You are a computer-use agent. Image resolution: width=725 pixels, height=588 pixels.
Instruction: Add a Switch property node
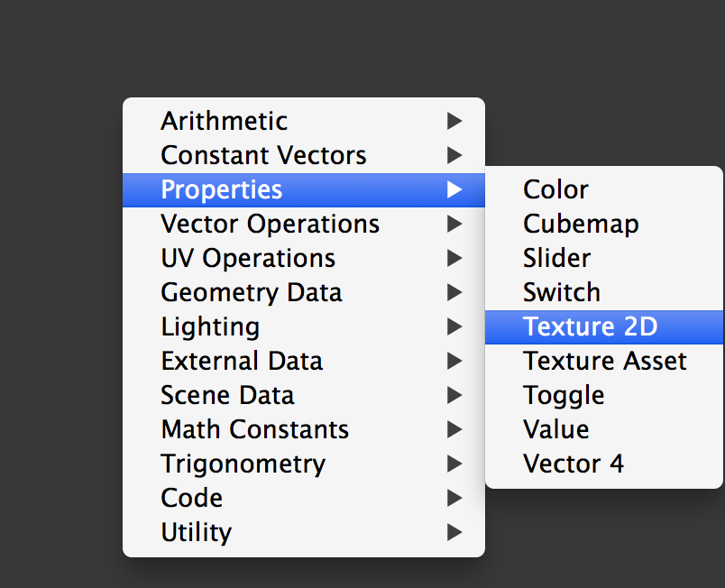point(561,292)
